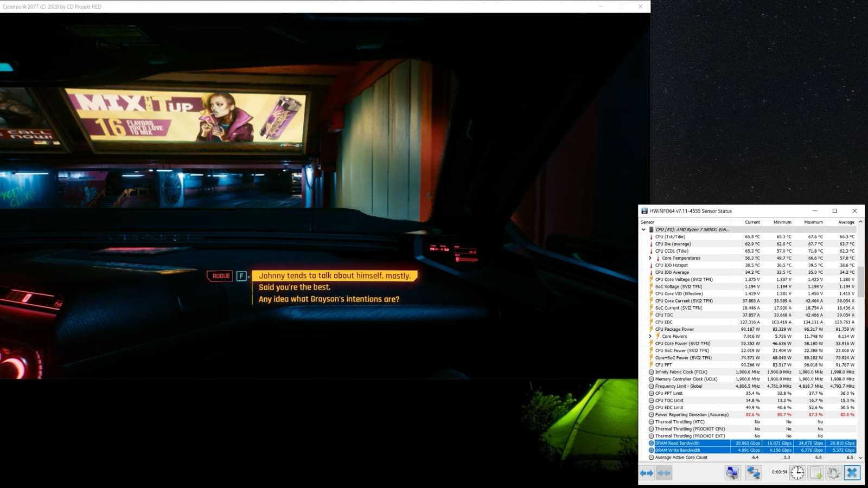Close sensors with the blue X icon

coord(852,473)
